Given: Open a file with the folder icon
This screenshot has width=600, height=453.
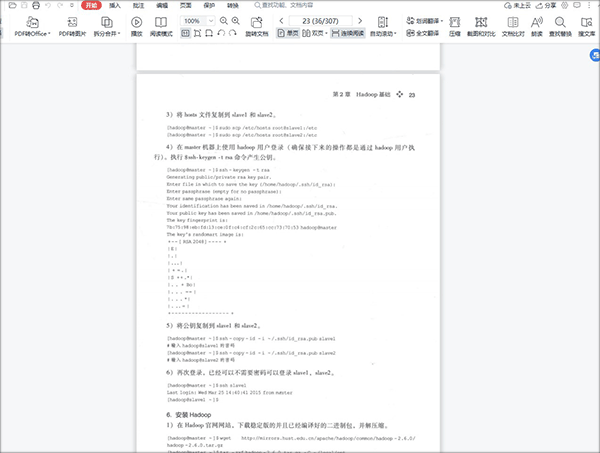Looking at the screenshot, I should coord(12,5).
